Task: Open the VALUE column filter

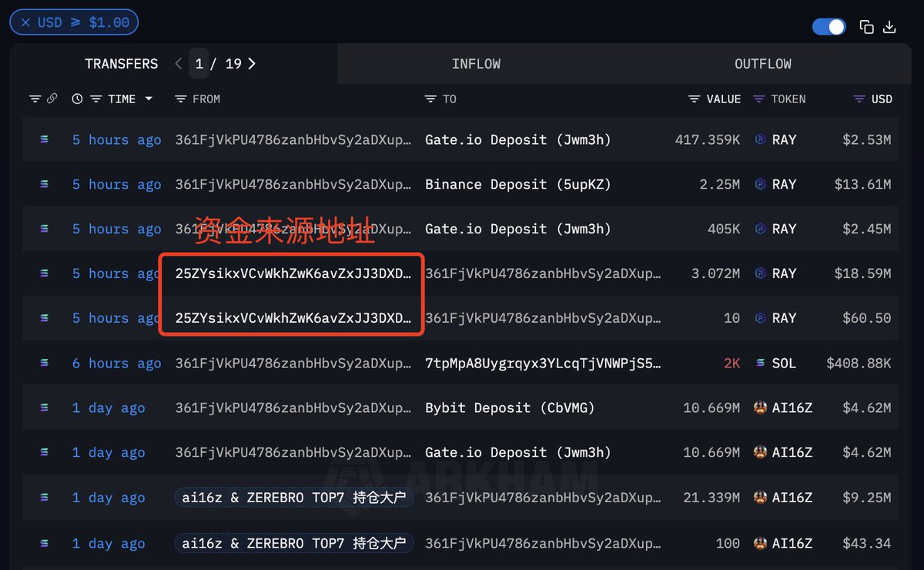Action: [695, 99]
